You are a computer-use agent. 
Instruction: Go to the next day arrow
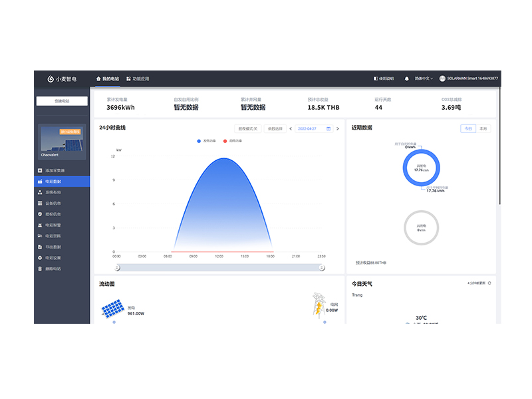(337, 128)
